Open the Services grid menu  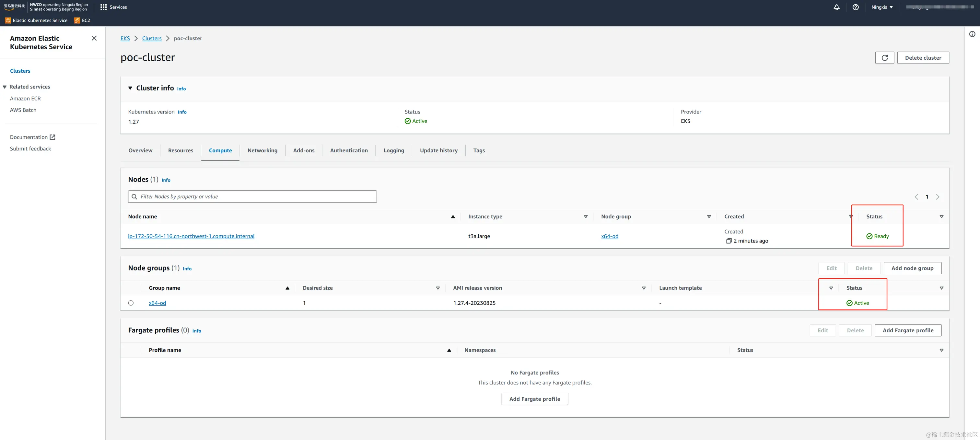(113, 7)
